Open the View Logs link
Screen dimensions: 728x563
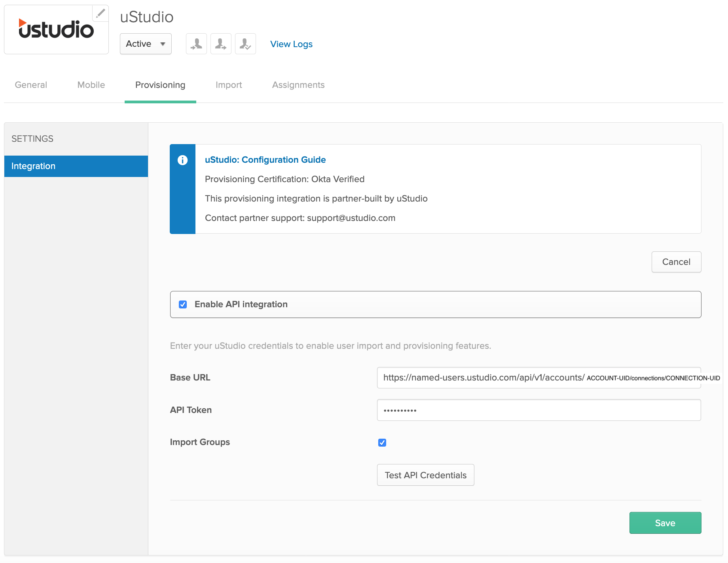291,44
